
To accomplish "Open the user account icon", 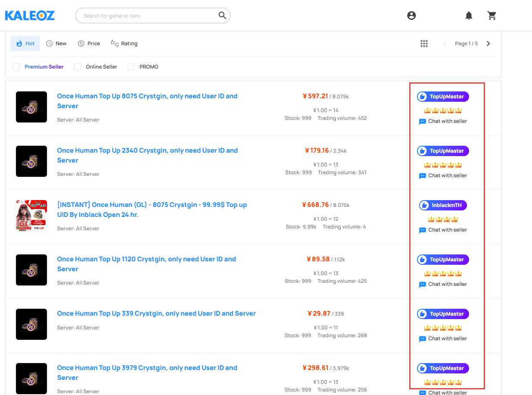I will pos(411,16).
